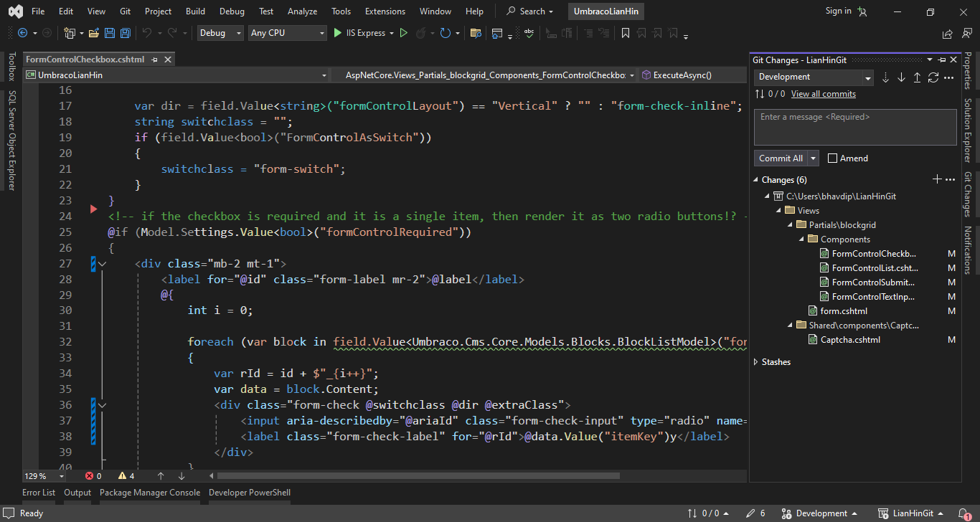This screenshot has height=522, width=980.
Task: Click Go to next issue down arrow
Action: click(x=182, y=475)
